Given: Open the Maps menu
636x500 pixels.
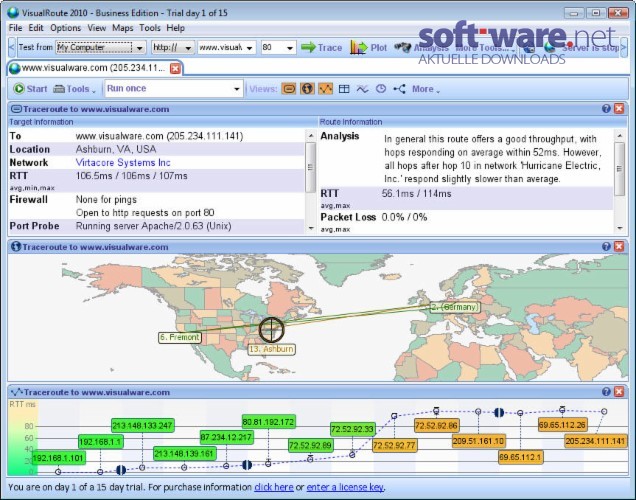Looking at the screenshot, I should [122, 28].
